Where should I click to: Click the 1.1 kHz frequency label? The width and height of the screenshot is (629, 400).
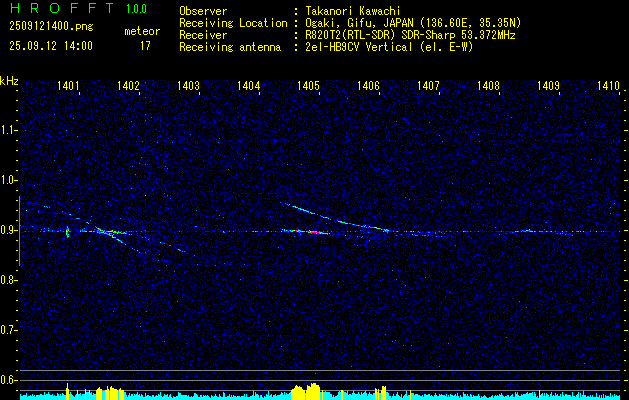pos(9,130)
